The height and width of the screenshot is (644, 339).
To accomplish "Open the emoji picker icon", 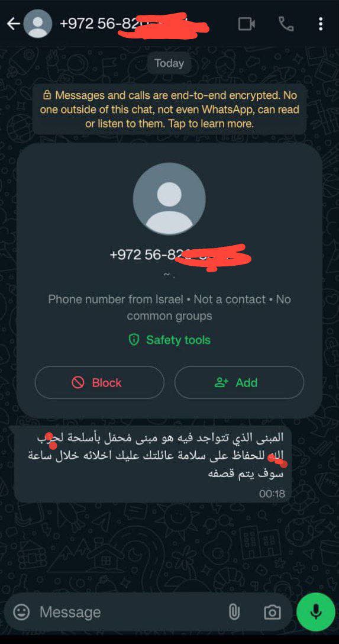I will click(x=21, y=613).
